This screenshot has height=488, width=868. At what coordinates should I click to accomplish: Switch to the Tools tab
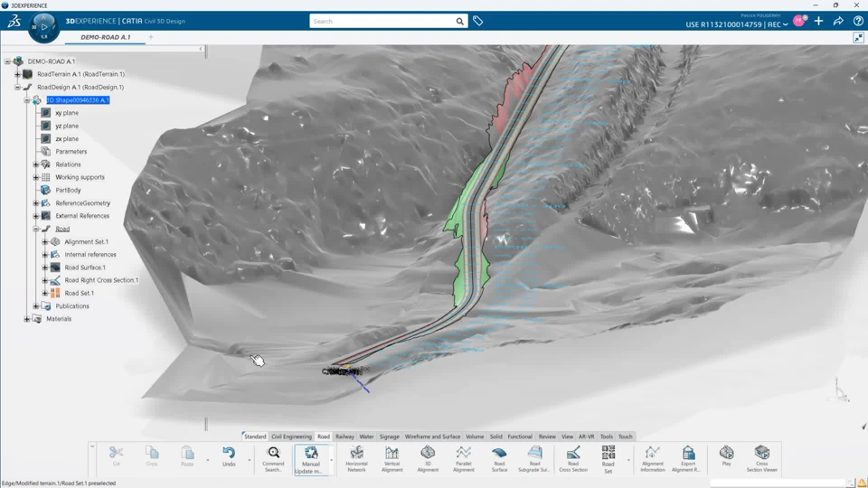point(606,436)
